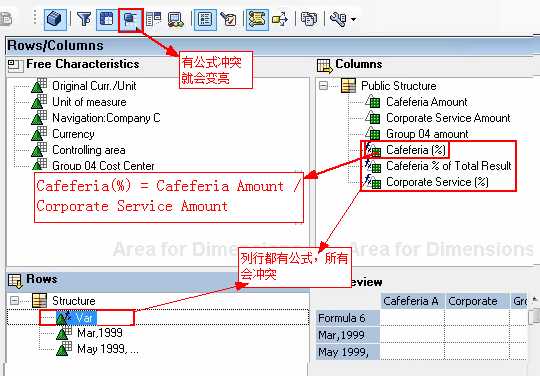Viewport: 540px width, 376px height.
Task: Click the preview scrollbar up arrow
Action: [534, 300]
